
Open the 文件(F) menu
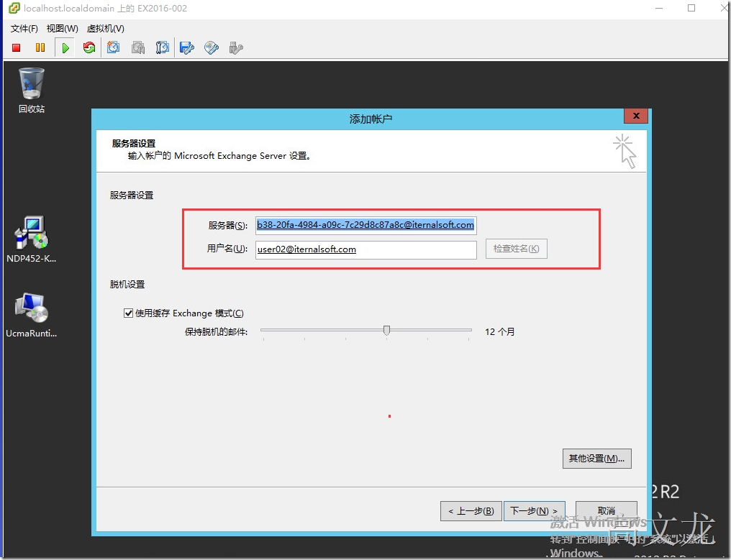click(x=24, y=29)
